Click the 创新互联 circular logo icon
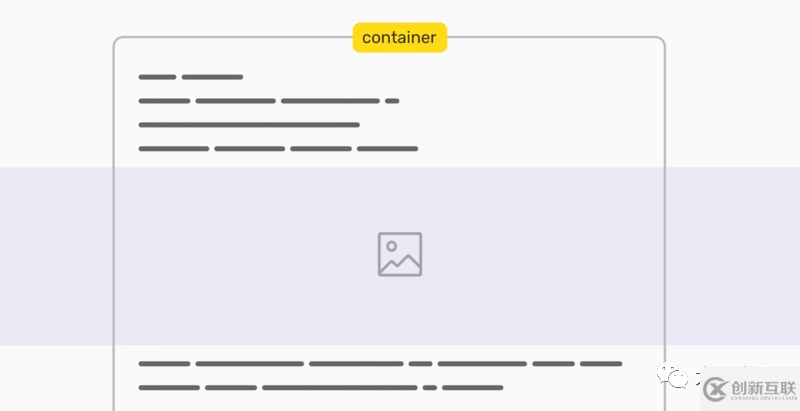This screenshot has width=800, height=411. 715,390
